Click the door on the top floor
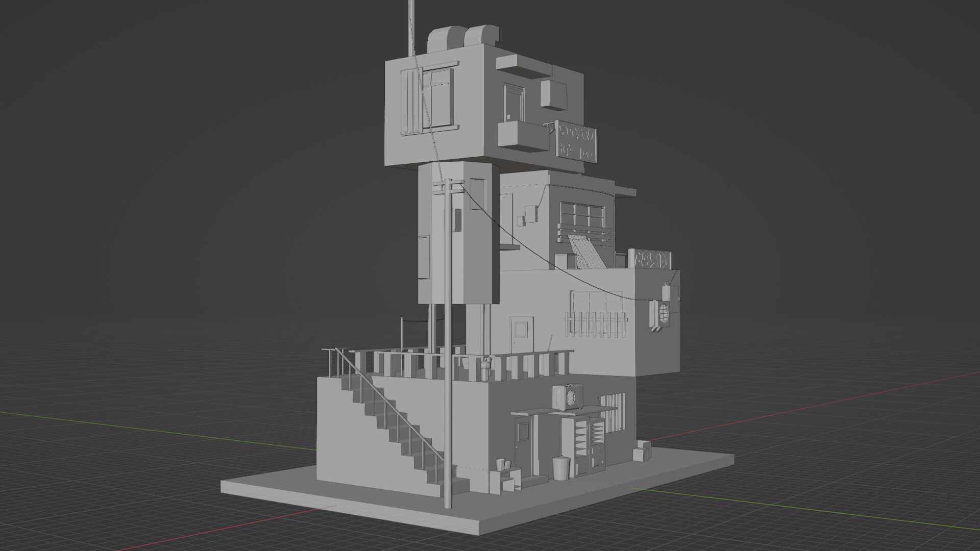This screenshot has height=551, width=980. [514, 104]
